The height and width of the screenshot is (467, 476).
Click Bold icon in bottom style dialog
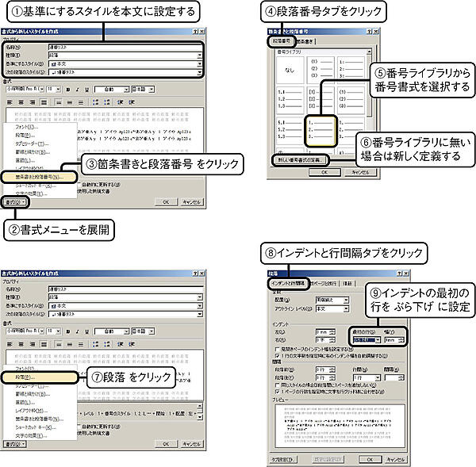[68, 331]
